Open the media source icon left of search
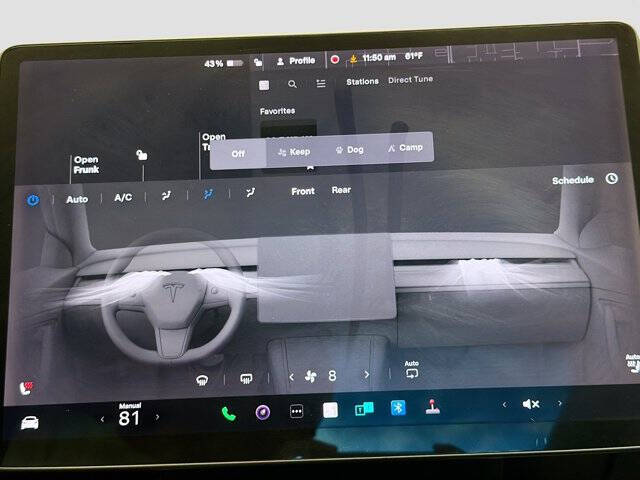The height and width of the screenshot is (480, 640). (264, 85)
